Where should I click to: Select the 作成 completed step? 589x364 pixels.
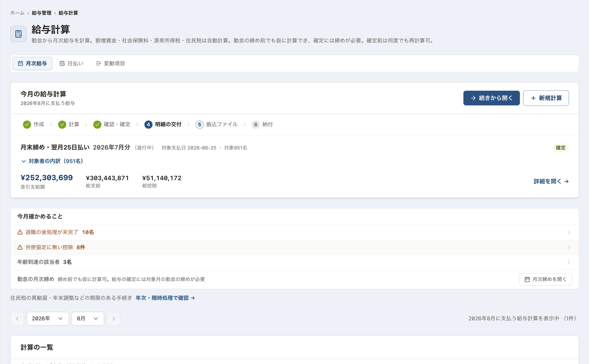point(34,125)
